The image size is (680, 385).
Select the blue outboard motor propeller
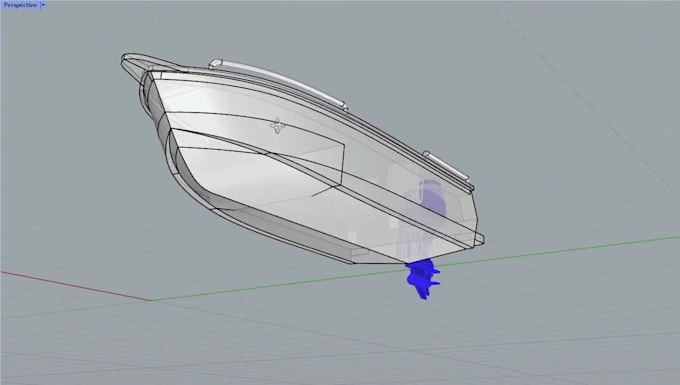click(423, 279)
